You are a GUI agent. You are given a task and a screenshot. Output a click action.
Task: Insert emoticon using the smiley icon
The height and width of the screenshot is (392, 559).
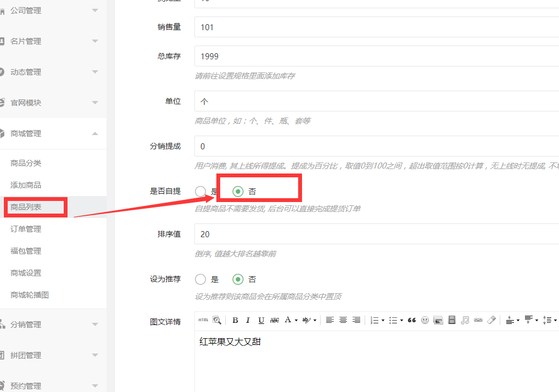pos(425,320)
